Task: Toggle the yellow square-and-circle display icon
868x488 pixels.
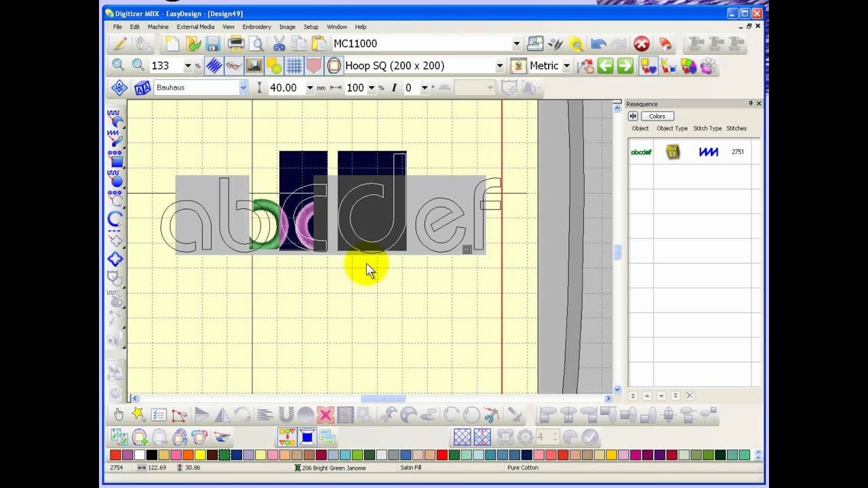Action: tap(273, 66)
